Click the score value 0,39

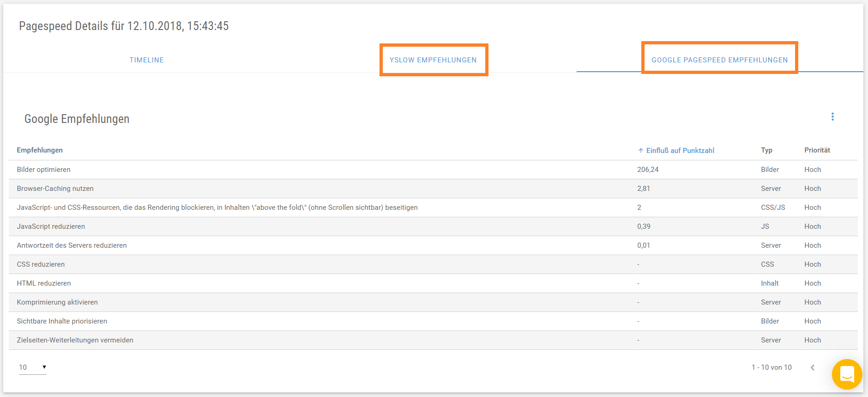[644, 226]
